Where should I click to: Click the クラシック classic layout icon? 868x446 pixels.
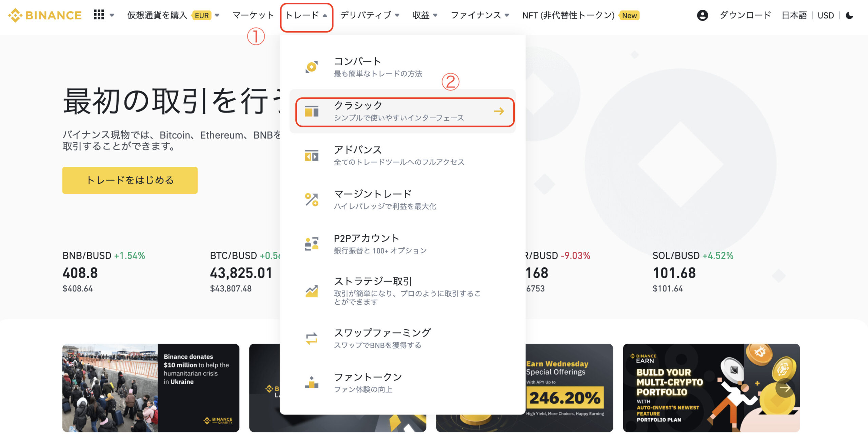[x=312, y=111]
